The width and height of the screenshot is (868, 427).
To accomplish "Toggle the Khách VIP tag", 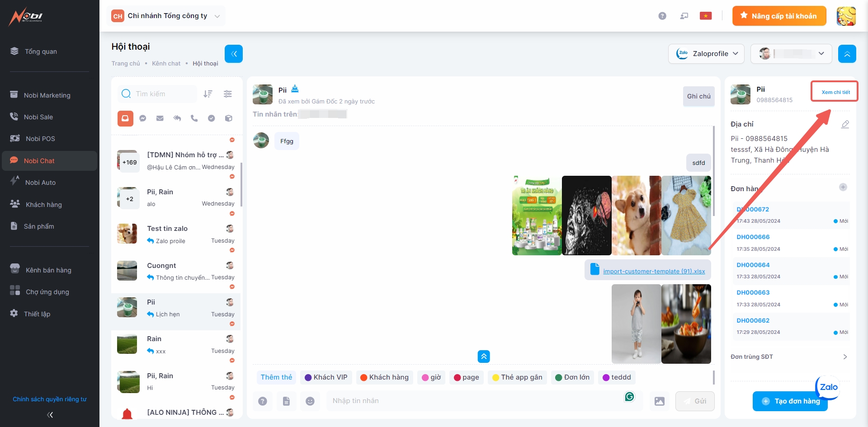I will pos(326,377).
